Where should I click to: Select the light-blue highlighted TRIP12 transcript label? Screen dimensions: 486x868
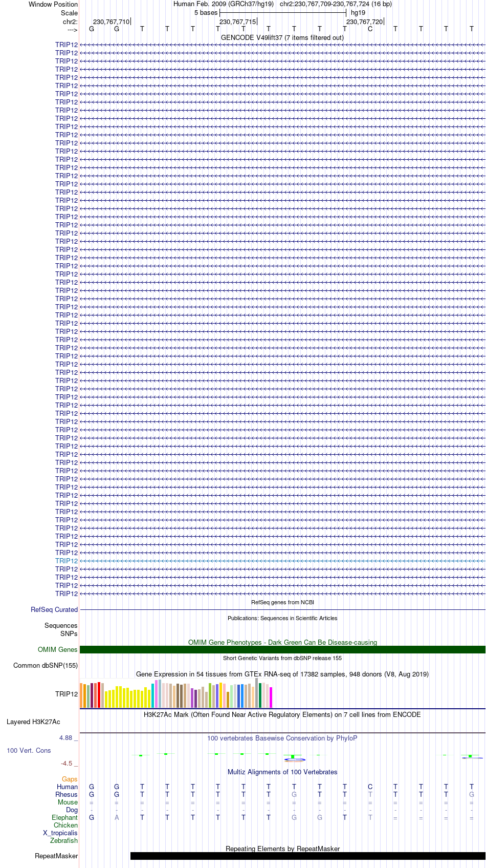tap(67, 561)
